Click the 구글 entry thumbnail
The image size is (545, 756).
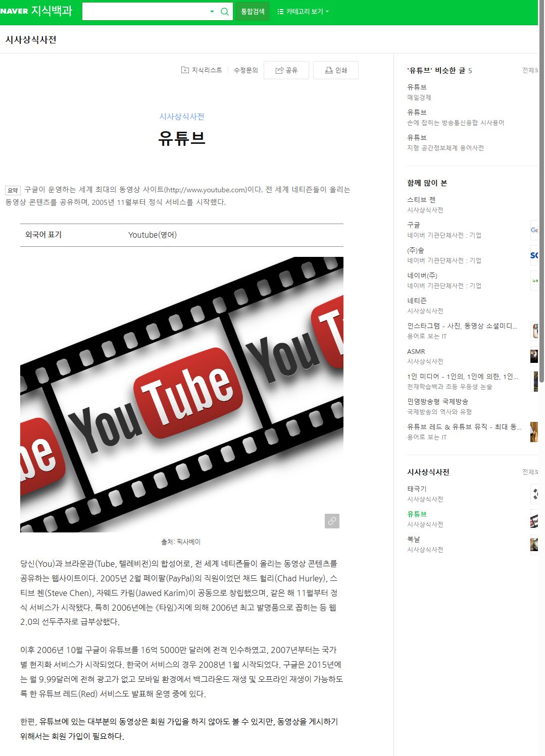(x=534, y=230)
